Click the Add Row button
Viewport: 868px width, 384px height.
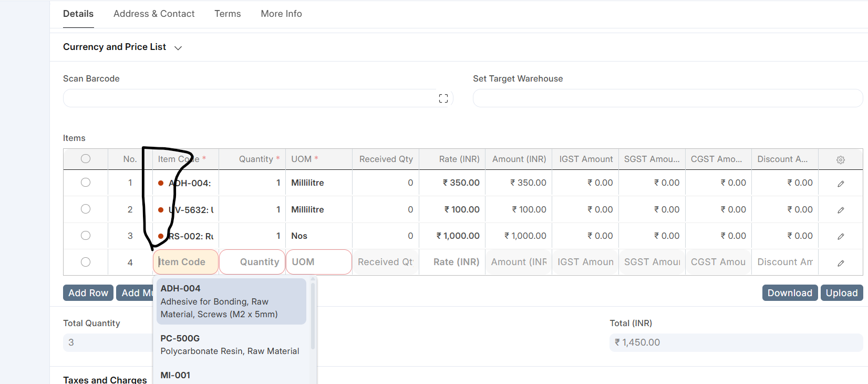tap(88, 293)
